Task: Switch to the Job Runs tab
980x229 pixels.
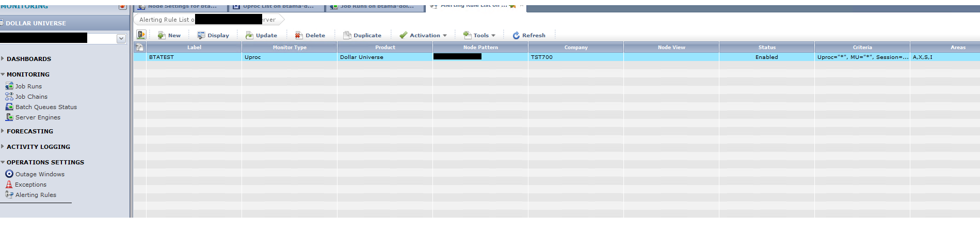Action: pyautogui.click(x=375, y=7)
